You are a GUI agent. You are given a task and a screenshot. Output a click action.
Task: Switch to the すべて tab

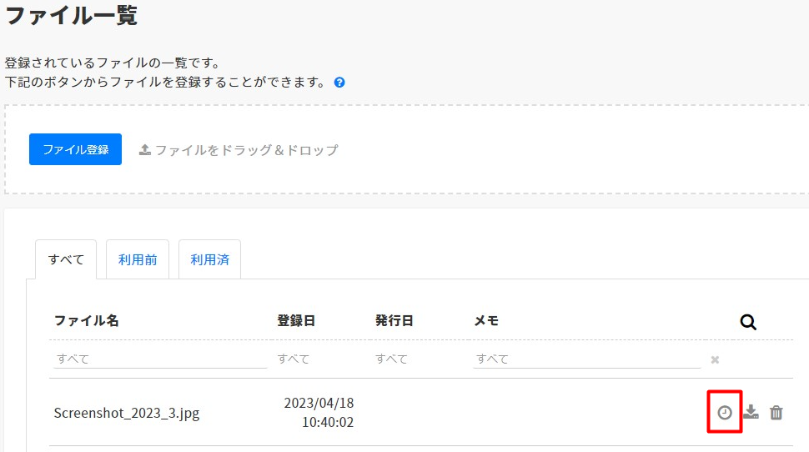point(66,259)
